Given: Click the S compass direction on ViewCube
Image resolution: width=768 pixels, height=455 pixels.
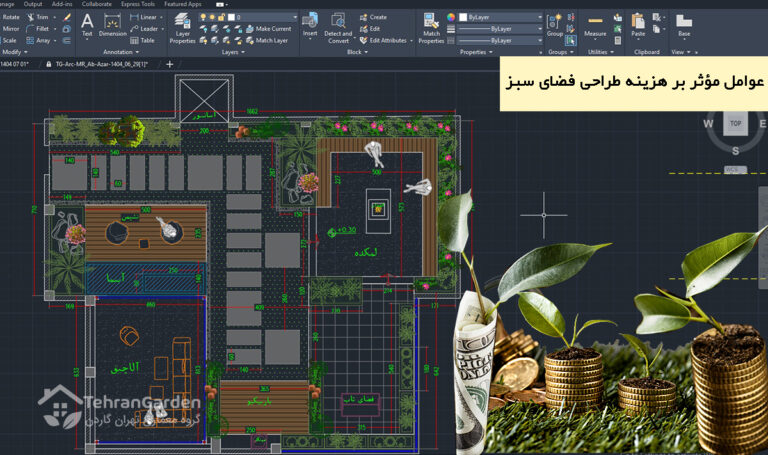Looking at the screenshot, I should point(735,151).
